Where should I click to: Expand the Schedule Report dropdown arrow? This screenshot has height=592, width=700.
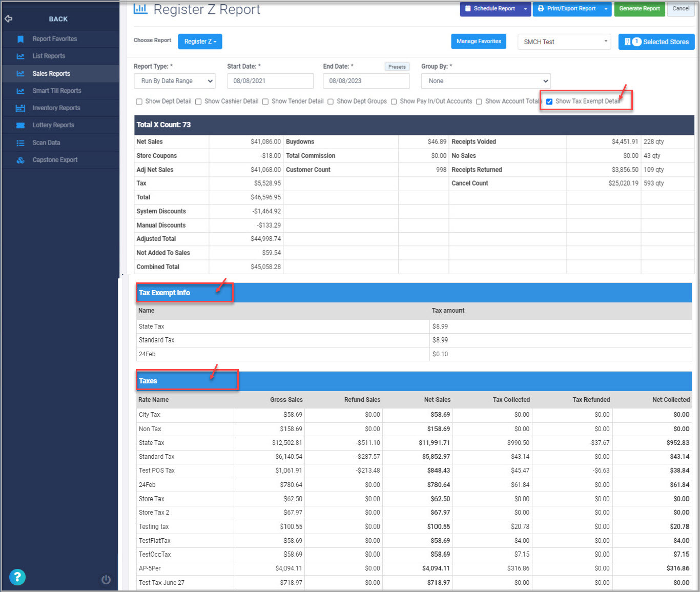pyautogui.click(x=525, y=9)
